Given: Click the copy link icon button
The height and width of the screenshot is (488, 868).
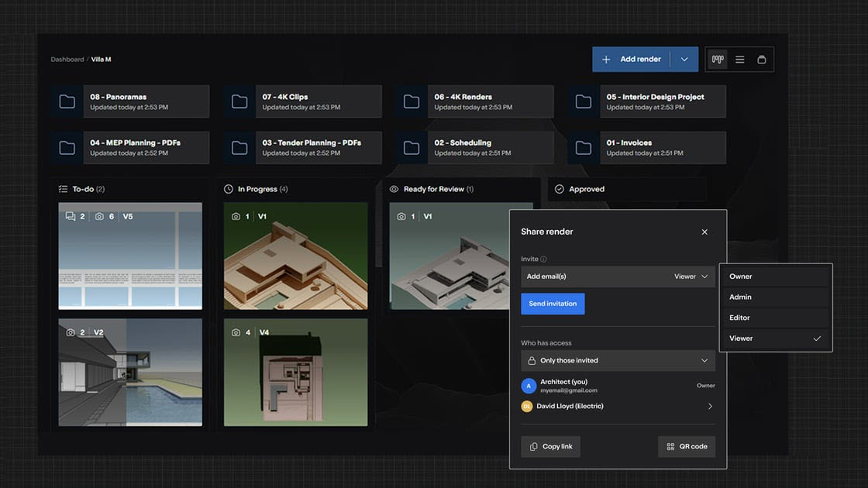Looking at the screenshot, I should click(550, 447).
